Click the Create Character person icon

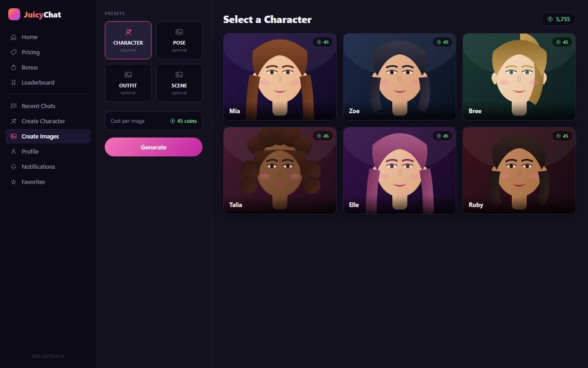pos(13,121)
